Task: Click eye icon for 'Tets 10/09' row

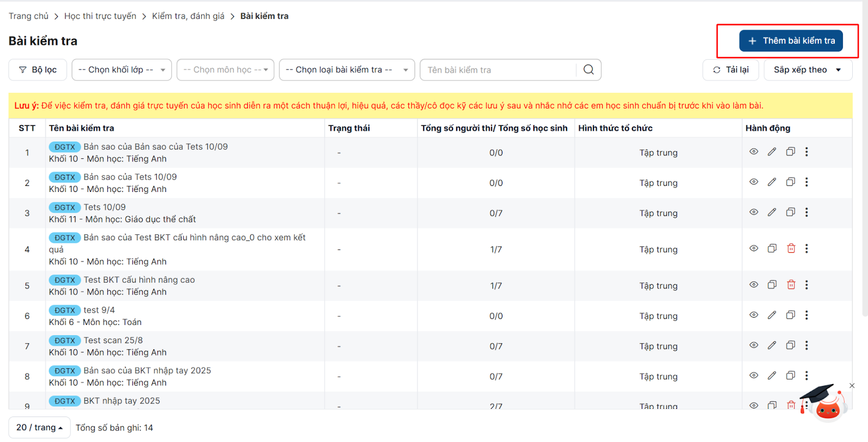Action: click(754, 213)
